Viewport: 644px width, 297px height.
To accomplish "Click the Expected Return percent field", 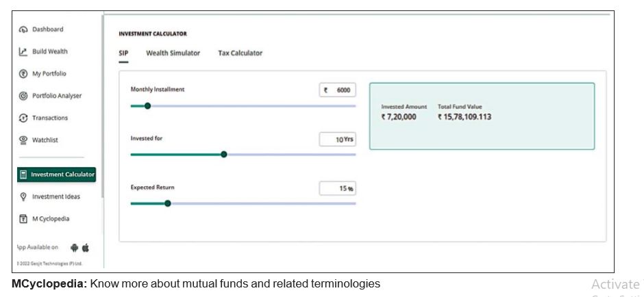I will click(x=337, y=189).
